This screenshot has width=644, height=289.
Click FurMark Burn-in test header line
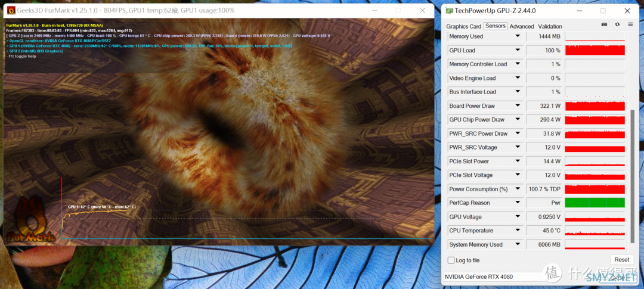(55, 25)
